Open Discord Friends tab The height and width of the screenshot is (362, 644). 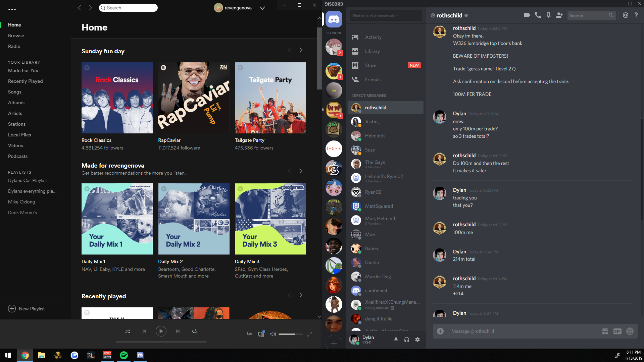coord(386,79)
